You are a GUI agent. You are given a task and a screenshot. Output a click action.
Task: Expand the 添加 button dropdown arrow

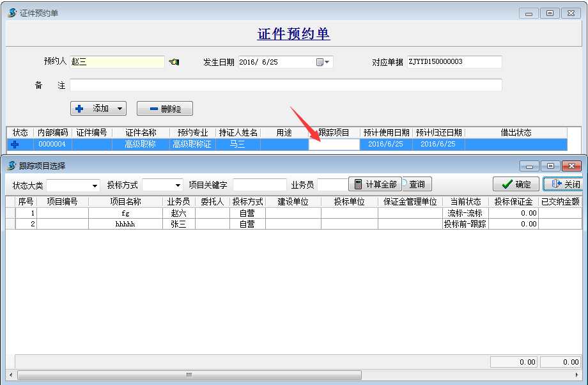(120, 109)
